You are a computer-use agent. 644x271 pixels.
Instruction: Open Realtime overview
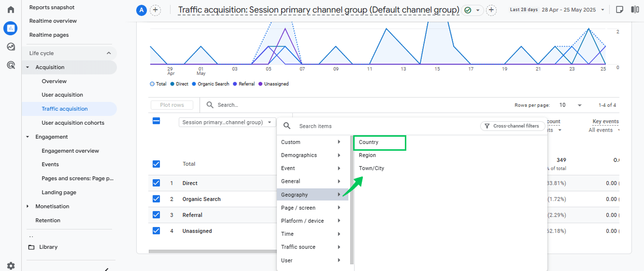[53, 21]
